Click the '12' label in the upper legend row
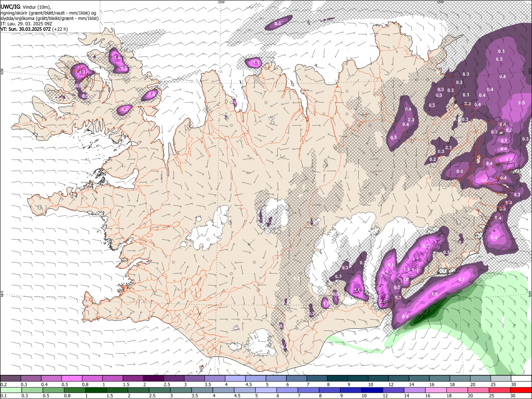532x399 pixels. click(x=391, y=384)
